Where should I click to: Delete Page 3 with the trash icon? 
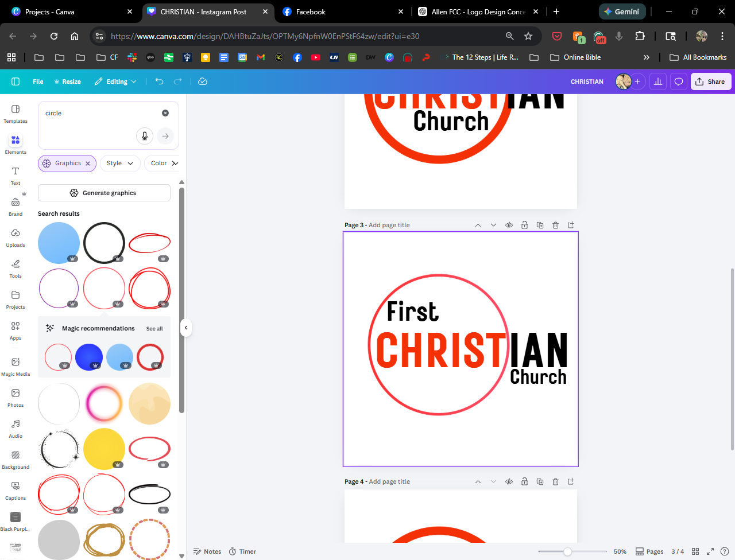[x=555, y=225]
